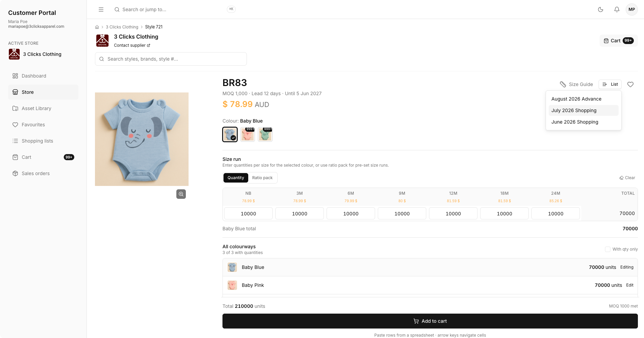Click the 6M quantity input field
Screen dimensions: 644x338
coord(351,214)
